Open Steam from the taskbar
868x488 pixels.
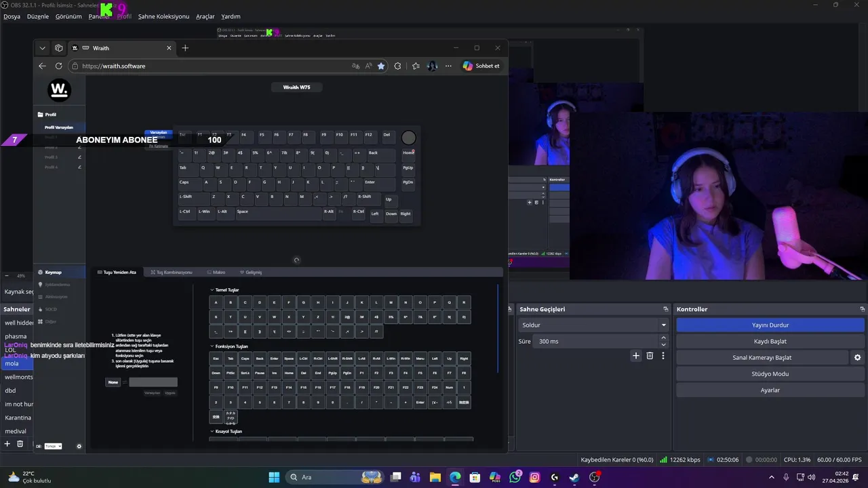click(x=574, y=477)
